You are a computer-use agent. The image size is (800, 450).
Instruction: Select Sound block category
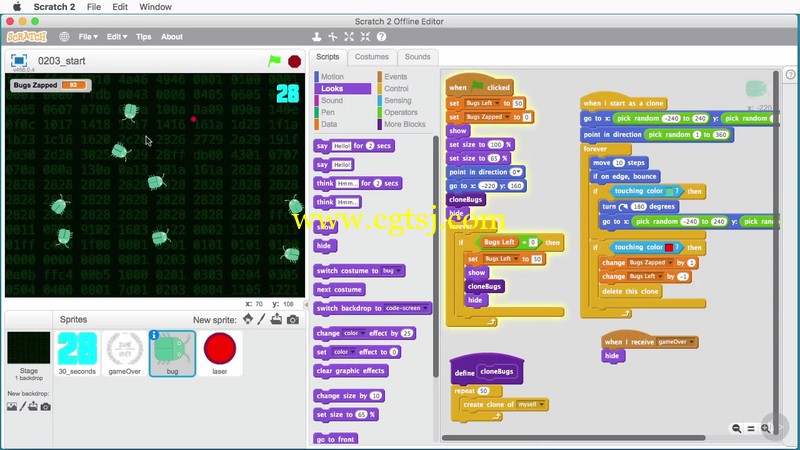click(x=332, y=101)
